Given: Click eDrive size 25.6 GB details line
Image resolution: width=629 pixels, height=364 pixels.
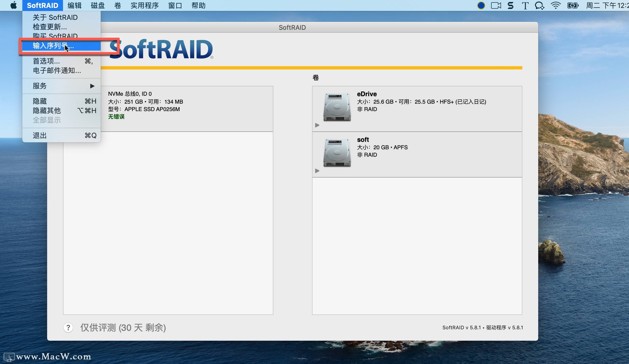Looking at the screenshot, I should pos(421,102).
